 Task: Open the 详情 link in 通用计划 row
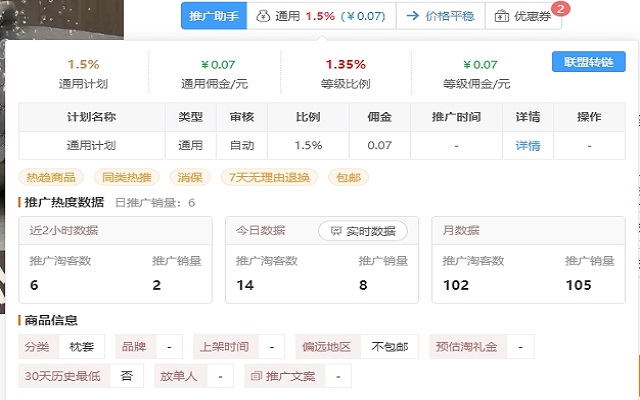tap(528, 145)
